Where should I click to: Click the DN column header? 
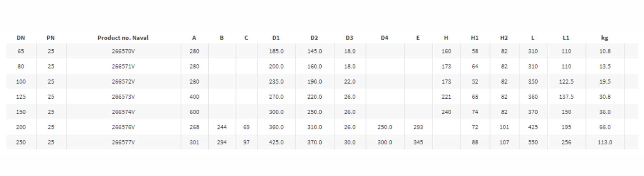click(21, 38)
